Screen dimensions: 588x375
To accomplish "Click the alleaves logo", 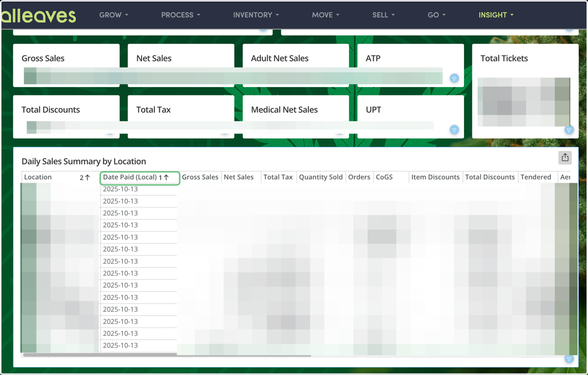I will click(x=38, y=16).
